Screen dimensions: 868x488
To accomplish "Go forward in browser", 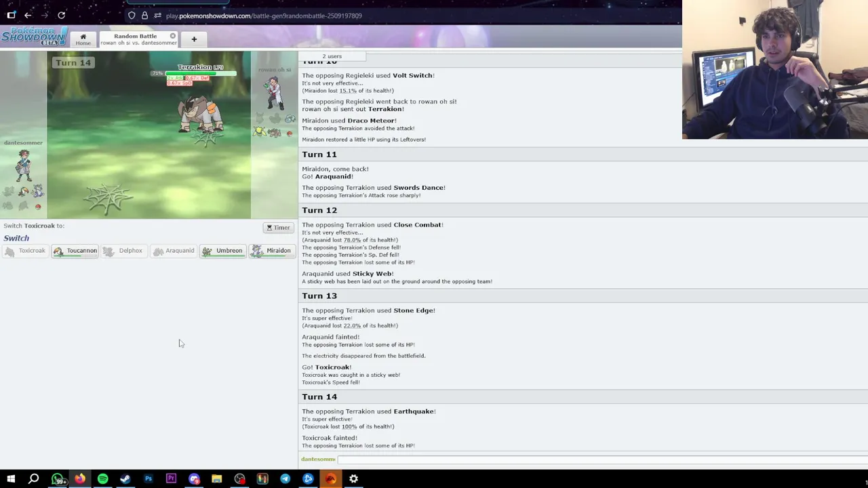I will tap(44, 15).
